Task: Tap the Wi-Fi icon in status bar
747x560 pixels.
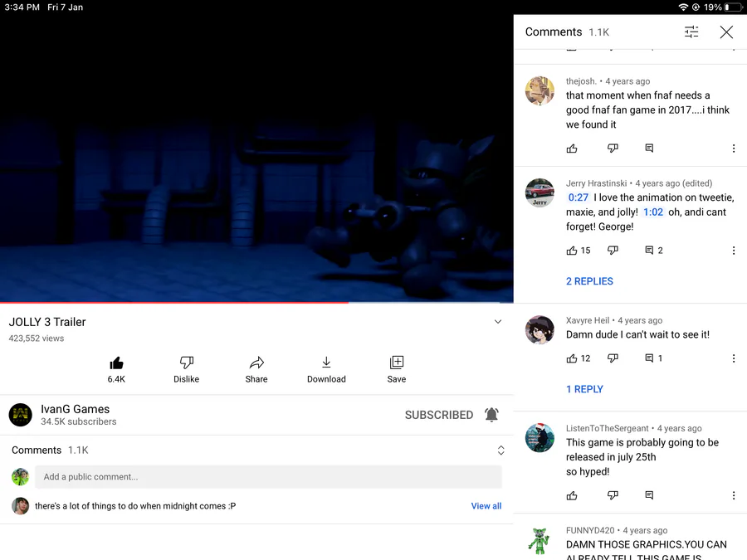Action: [683, 7]
